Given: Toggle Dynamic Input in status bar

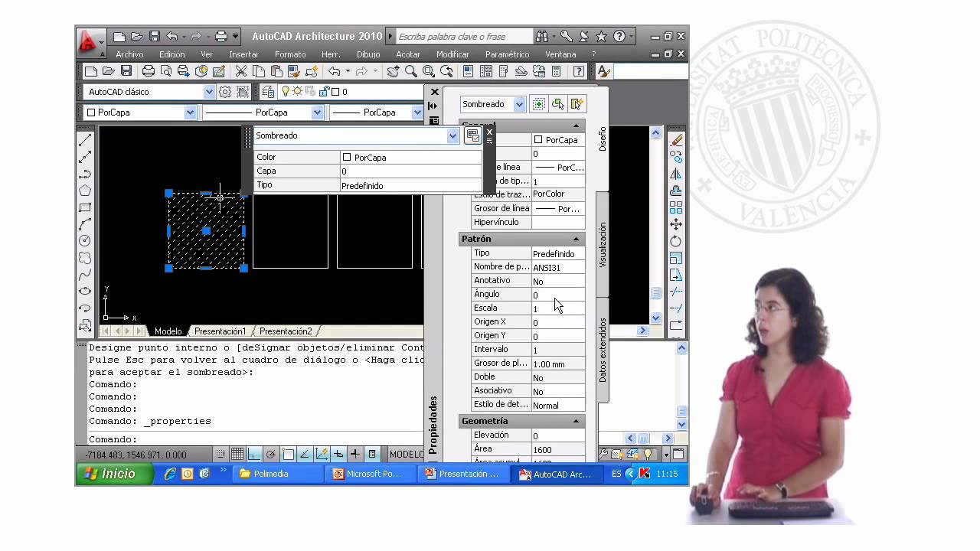Looking at the screenshot, I should coord(338,454).
